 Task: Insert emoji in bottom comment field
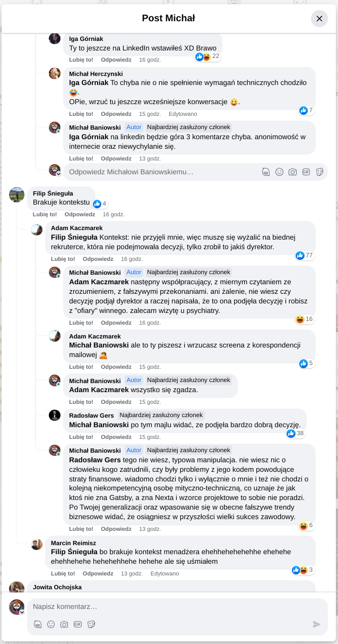coord(51,624)
